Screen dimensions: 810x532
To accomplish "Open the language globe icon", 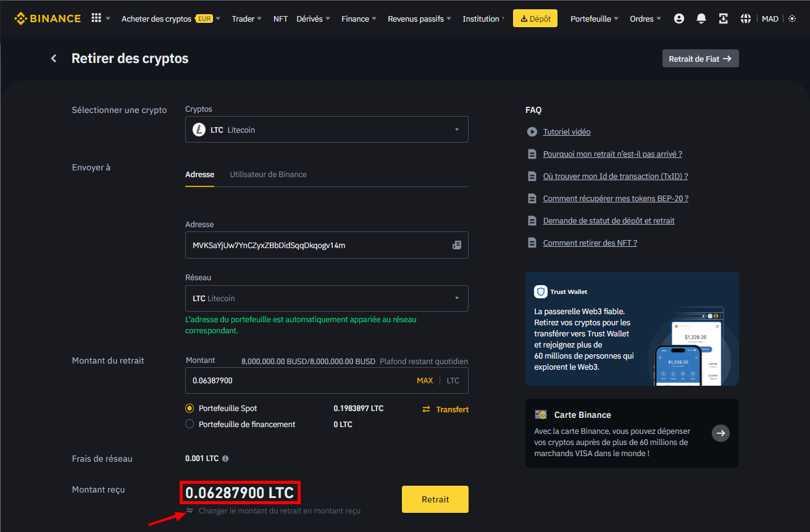I will pos(746,19).
